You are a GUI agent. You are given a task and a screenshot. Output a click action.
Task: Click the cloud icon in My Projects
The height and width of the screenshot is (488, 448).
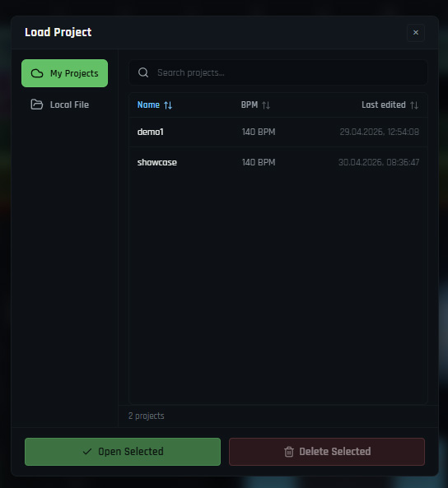point(37,73)
